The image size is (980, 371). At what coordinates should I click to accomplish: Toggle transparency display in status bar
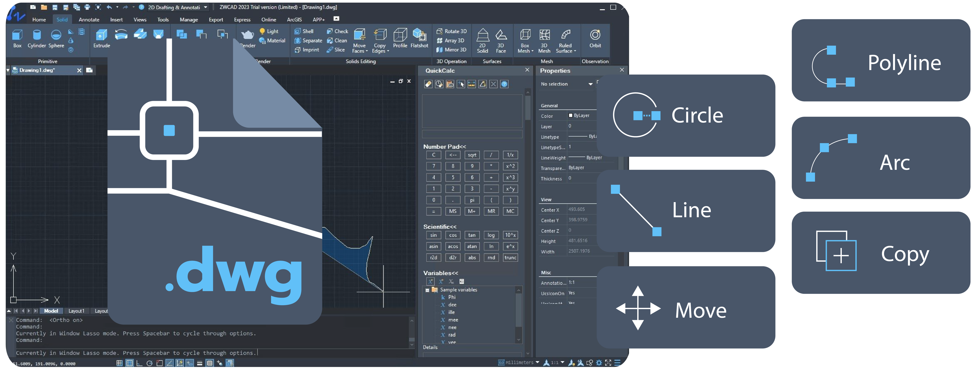210,363
